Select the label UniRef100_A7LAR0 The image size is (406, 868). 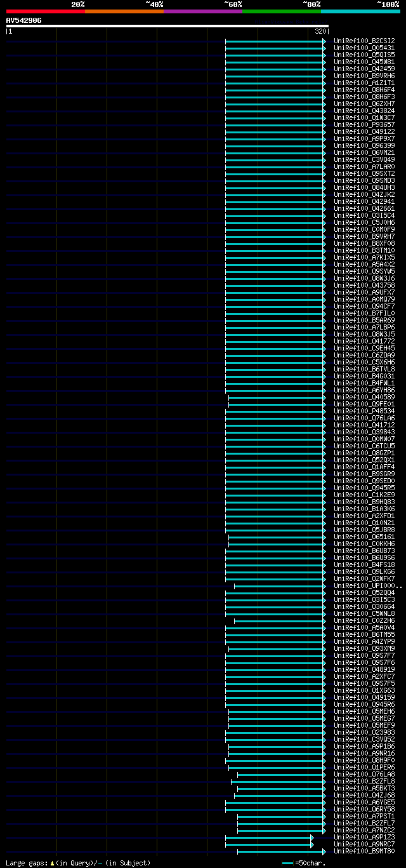(x=364, y=166)
